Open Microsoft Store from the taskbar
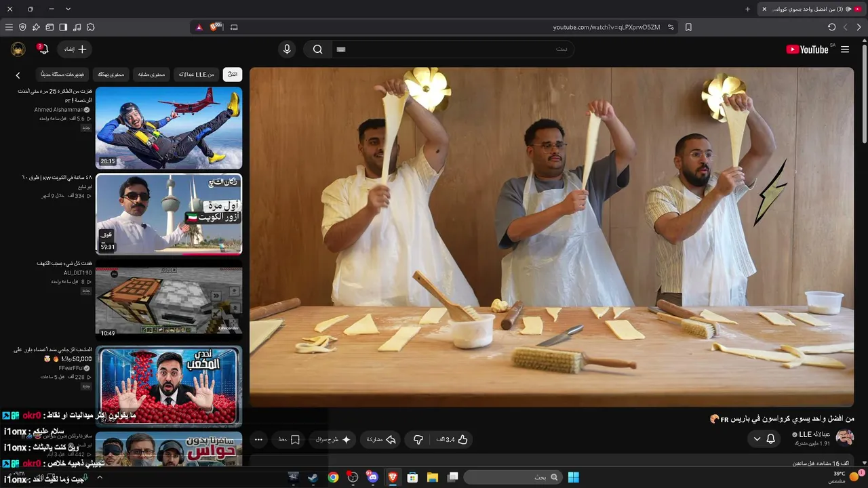This screenshot has width=868, height=488. click(x=412, y=477)
